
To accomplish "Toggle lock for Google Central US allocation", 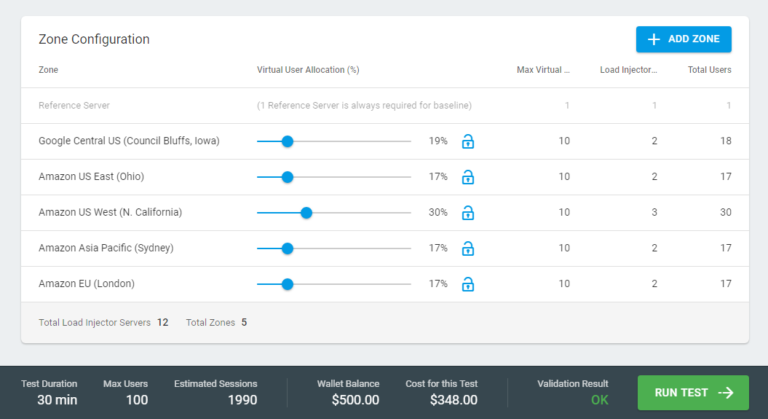I will pos(467,141).
